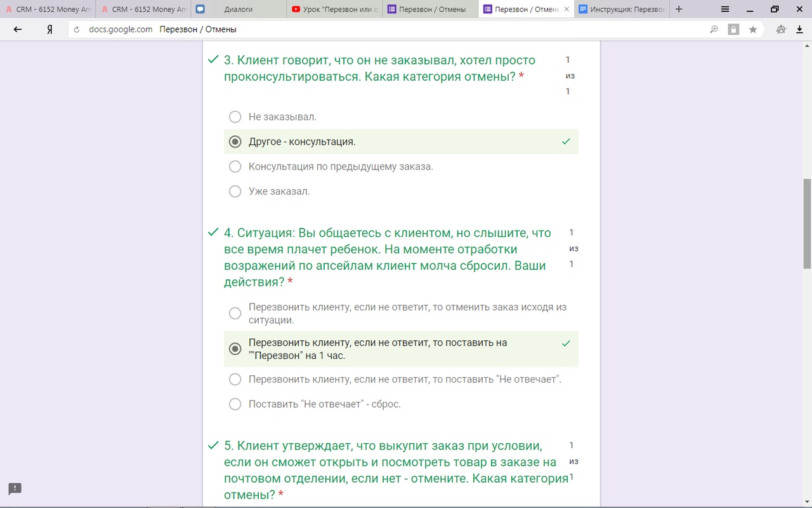Click the Yandex home logo button
Screen dimensions: 812x508
(49, 29)
